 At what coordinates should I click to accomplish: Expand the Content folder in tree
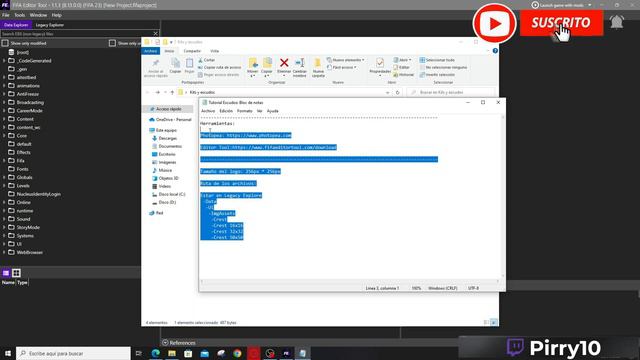(4, 119)
